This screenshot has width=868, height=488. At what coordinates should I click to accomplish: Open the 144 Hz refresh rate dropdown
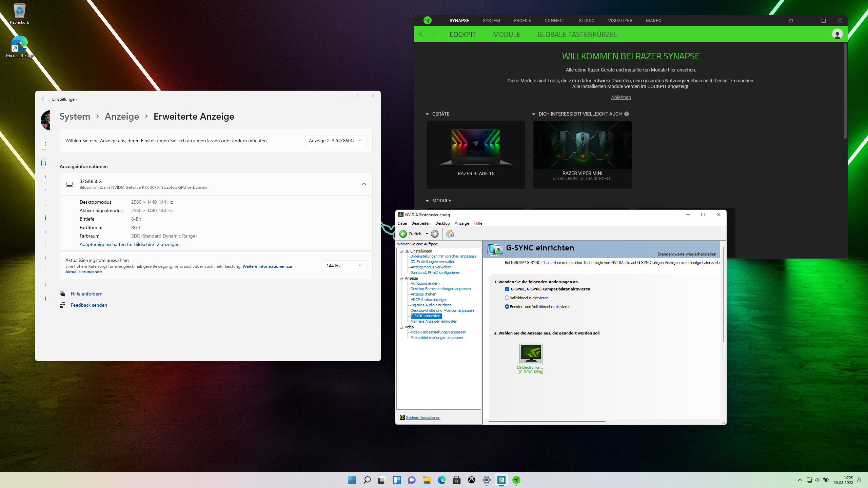(x=344, y=266)
